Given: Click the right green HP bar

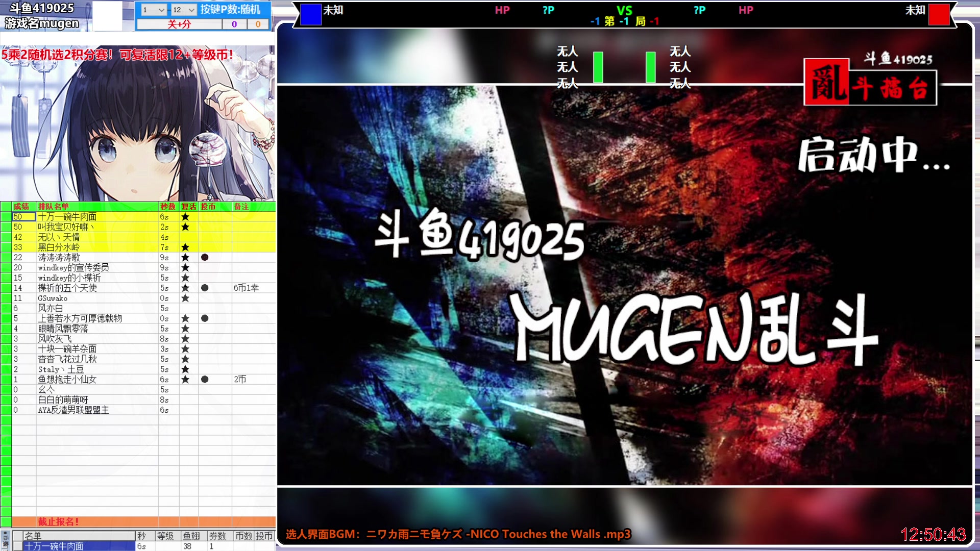Looking at the screenshot, I should click(651, 67).
